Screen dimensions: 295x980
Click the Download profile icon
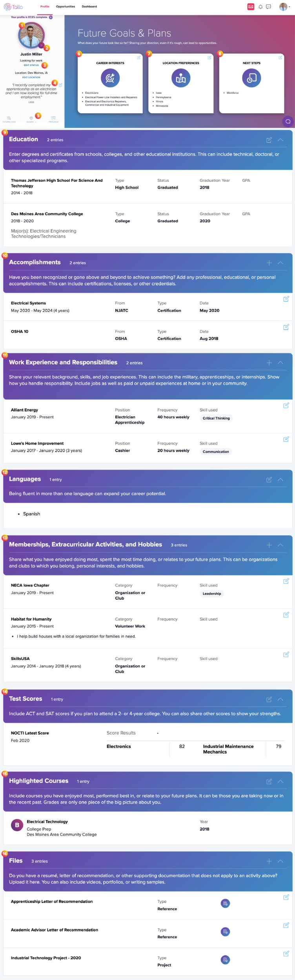tap(9, 119)
